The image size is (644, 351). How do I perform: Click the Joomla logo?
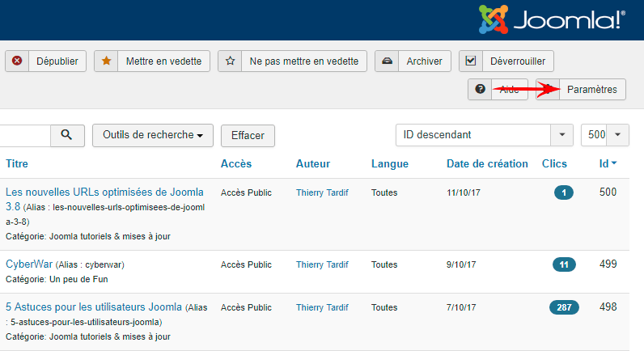coord(552,19)
